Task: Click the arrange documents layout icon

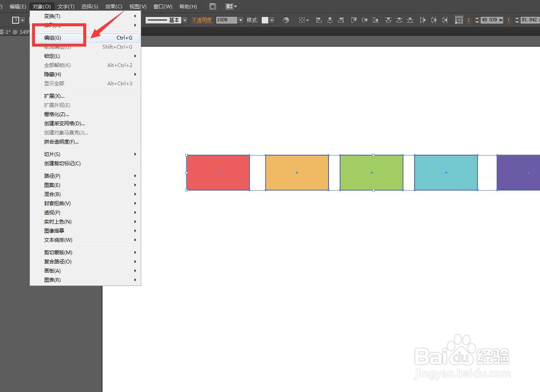Action: click(x=231, y=7)
